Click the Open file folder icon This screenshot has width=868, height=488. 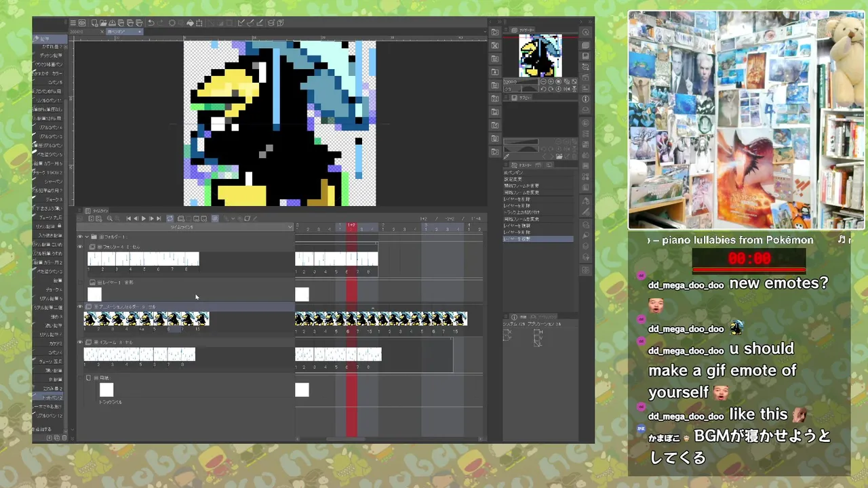103,22
